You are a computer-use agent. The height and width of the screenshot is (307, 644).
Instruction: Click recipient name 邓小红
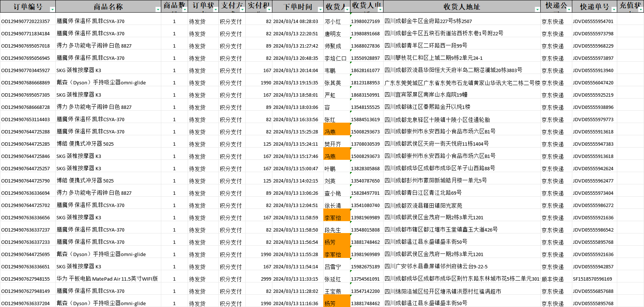coord(333,22)
